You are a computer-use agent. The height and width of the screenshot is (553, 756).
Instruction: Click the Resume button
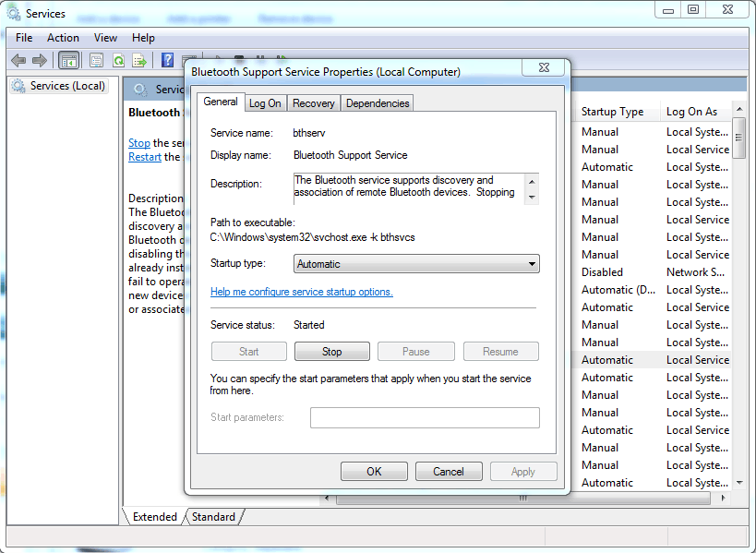point(500,352)
